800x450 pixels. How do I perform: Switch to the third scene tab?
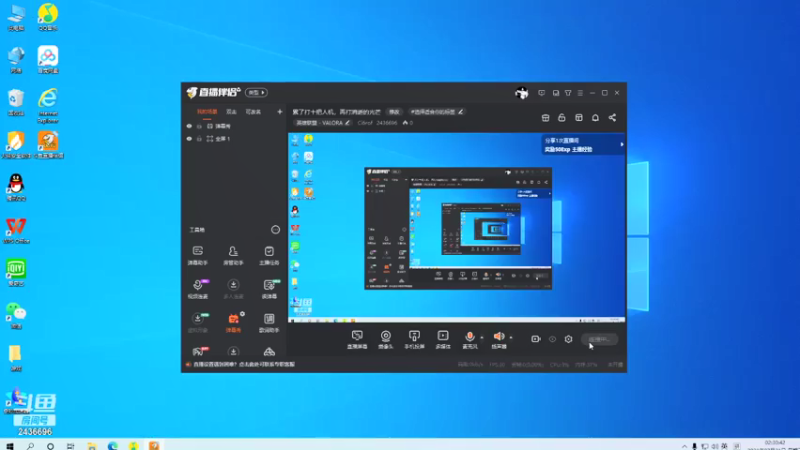(253, 112)
